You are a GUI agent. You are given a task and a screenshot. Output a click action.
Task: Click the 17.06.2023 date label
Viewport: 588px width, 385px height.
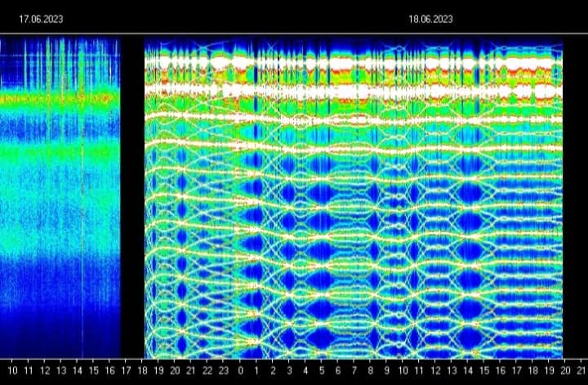41,19
